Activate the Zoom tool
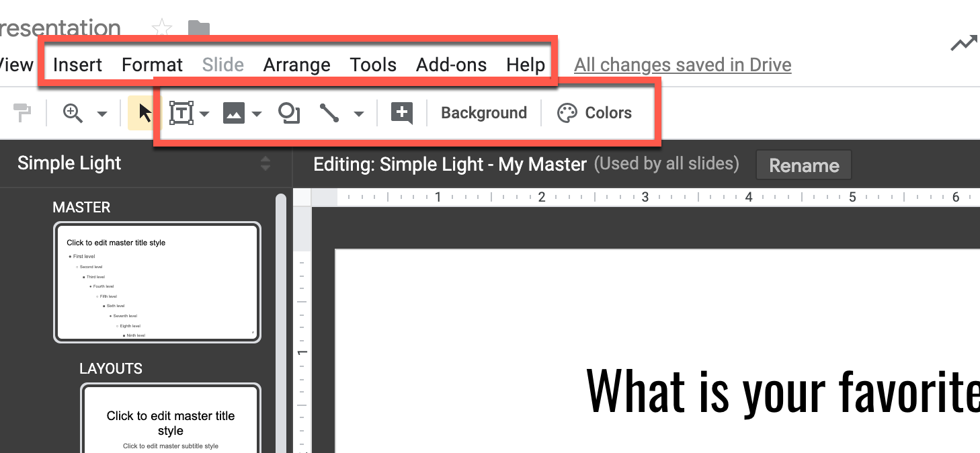 point(73,112)
